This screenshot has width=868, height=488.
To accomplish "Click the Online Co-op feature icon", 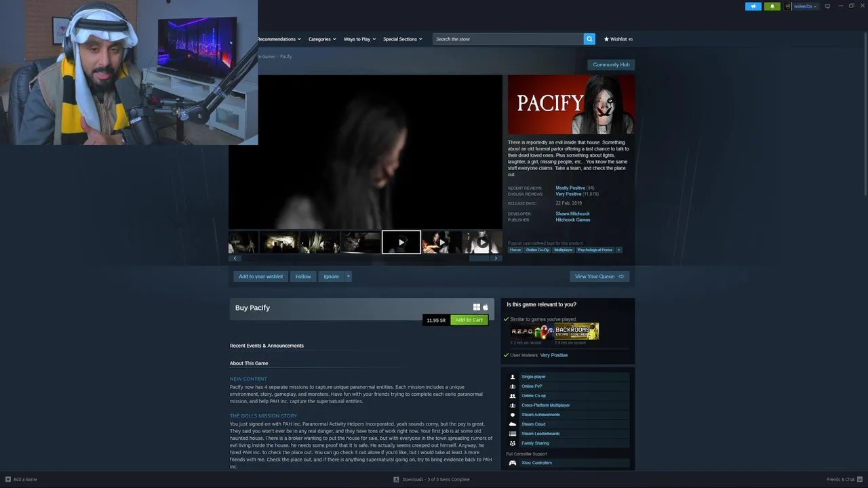I will pos(513,396).
